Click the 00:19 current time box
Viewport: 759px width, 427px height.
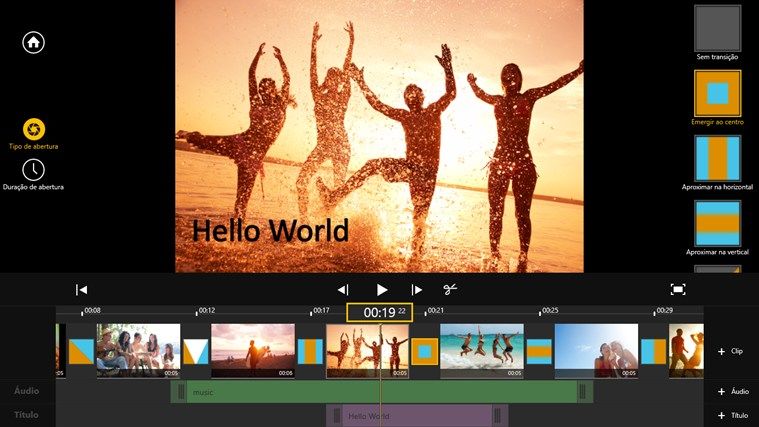(x=380, y=312)
